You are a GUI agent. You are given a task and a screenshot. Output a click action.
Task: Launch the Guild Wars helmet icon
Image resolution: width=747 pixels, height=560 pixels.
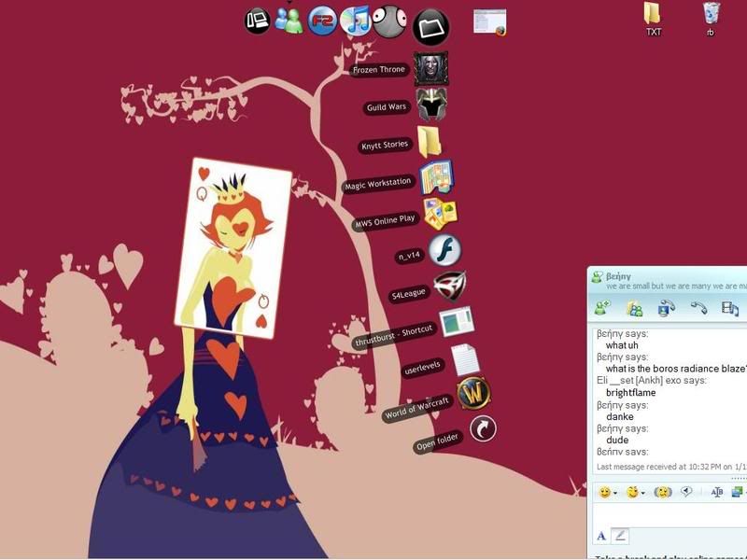(432, 104)
